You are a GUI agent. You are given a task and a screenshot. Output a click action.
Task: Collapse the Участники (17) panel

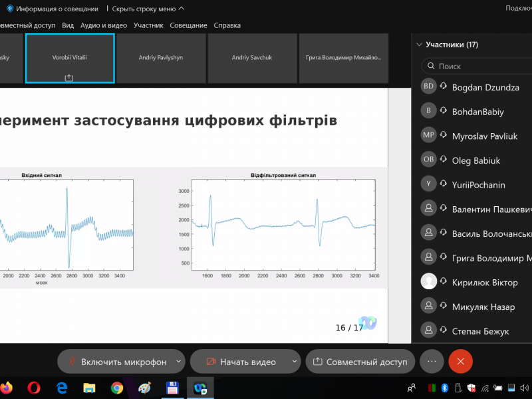418,45
